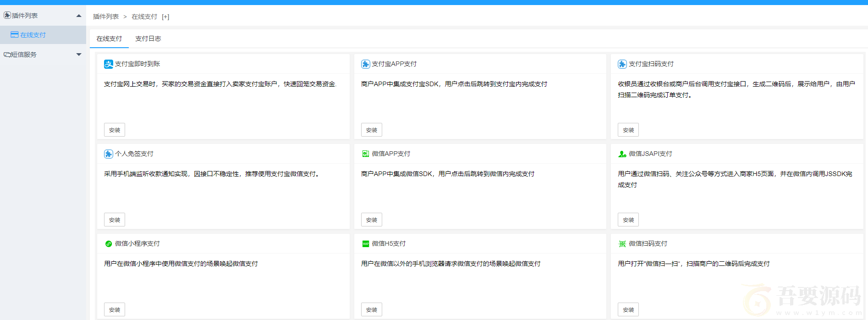Image resolution: width=868 pixels, height=320 pixels.
Task: Click description text starting 支付宝网上交易时
Action: coord(220,84)
